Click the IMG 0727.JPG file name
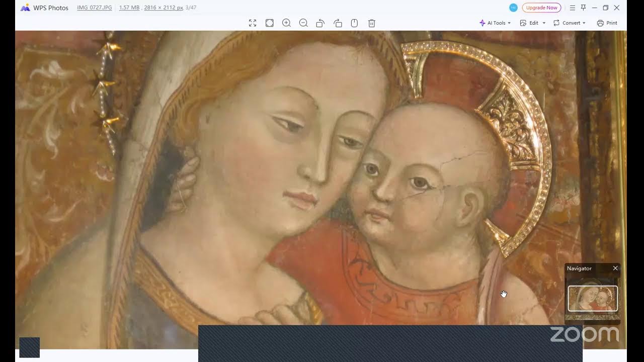644x362 pixels. point(95,8)
